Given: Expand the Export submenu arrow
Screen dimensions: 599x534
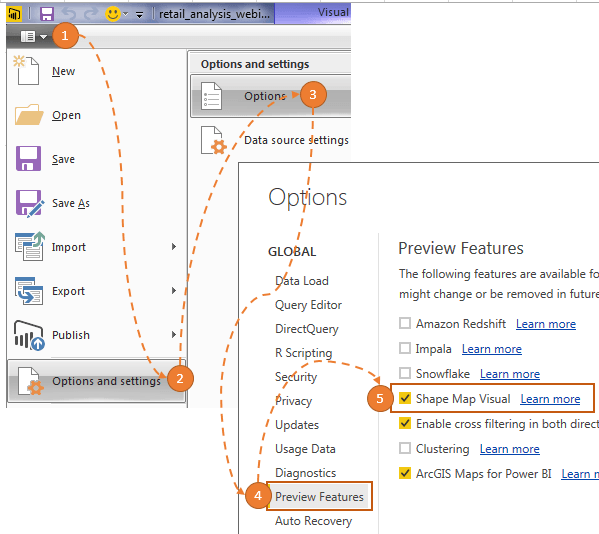Looking at the screenshot, I should point(174,290).
